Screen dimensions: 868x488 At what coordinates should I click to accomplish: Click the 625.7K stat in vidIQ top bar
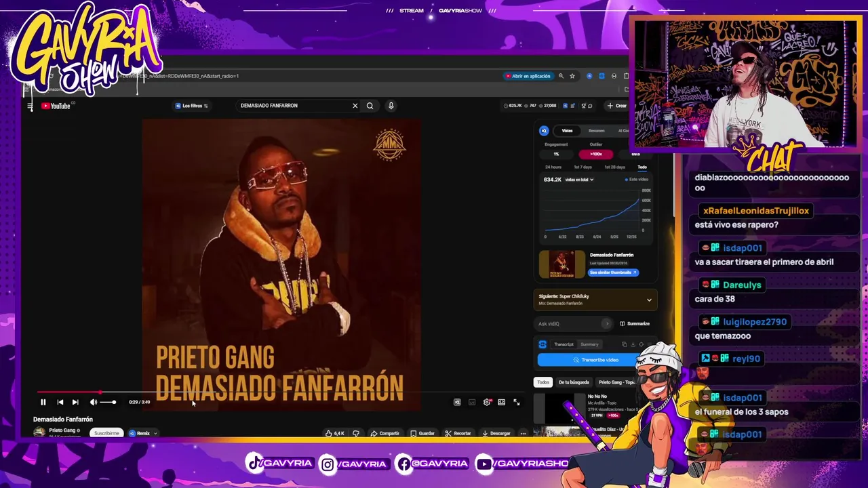click(512, 106)
